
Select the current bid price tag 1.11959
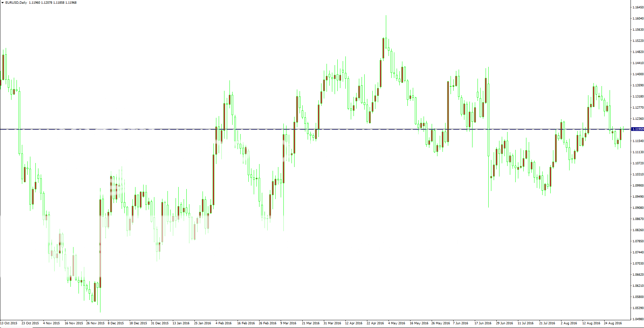(x=638, y=129)
